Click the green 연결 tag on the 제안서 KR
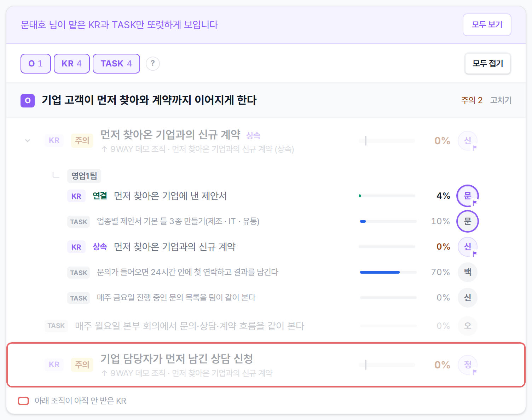The image size is (532, 420). 100,196
